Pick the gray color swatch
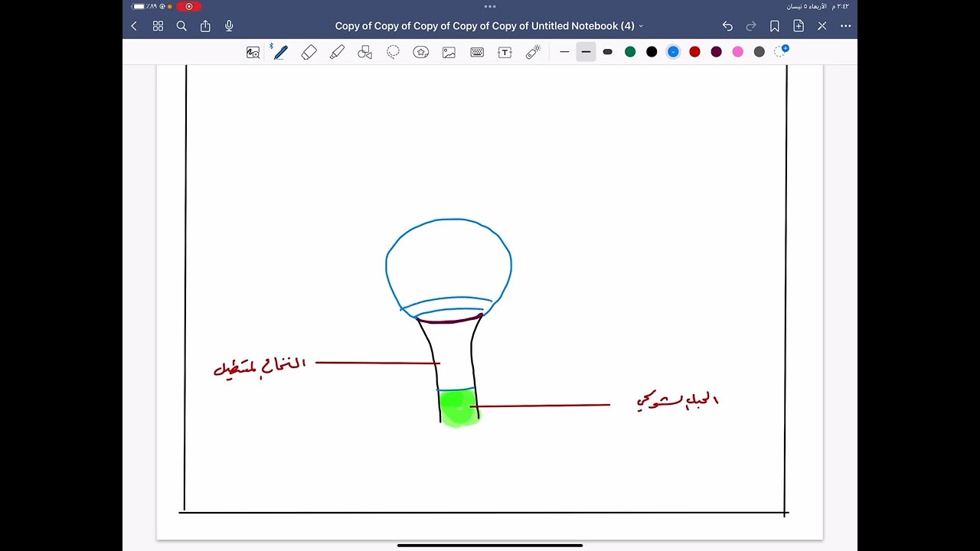 click(x=759, y=52)
